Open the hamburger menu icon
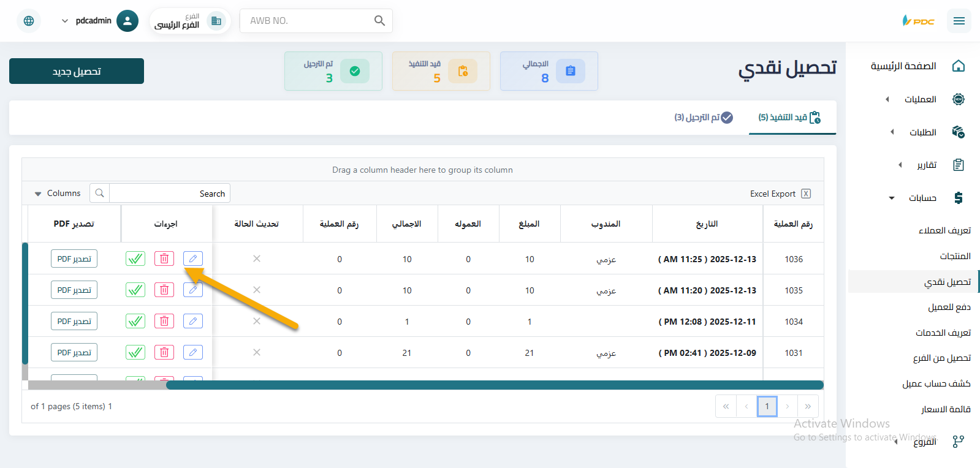This screenshot has width=980, height=468. 959,21
